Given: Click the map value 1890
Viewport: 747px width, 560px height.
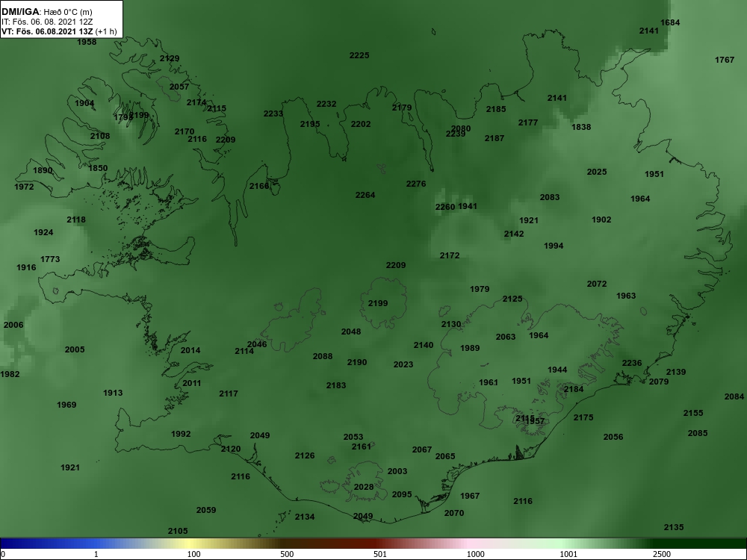Looking at the screenshot, I should pos(43,170).
